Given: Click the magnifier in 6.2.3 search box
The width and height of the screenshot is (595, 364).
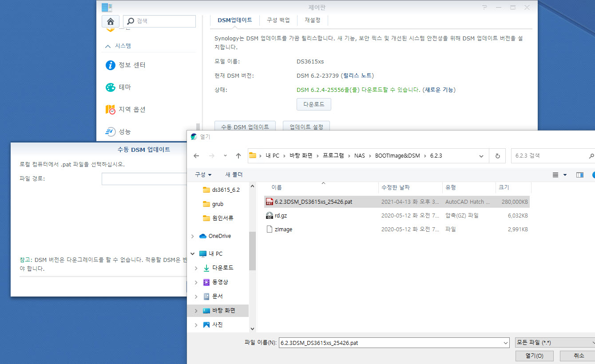Looking at the screenshot, I should pos(591,156).
